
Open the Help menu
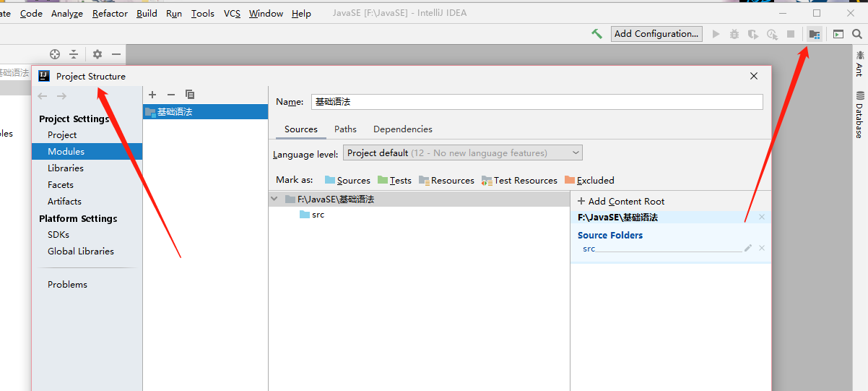pyautogui.click(x=301, y=14)
